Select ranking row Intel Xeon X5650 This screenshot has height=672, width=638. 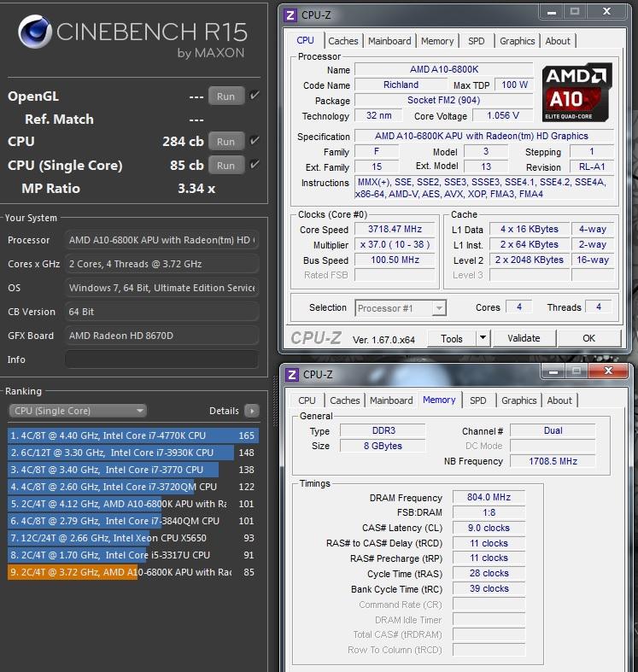133,538
